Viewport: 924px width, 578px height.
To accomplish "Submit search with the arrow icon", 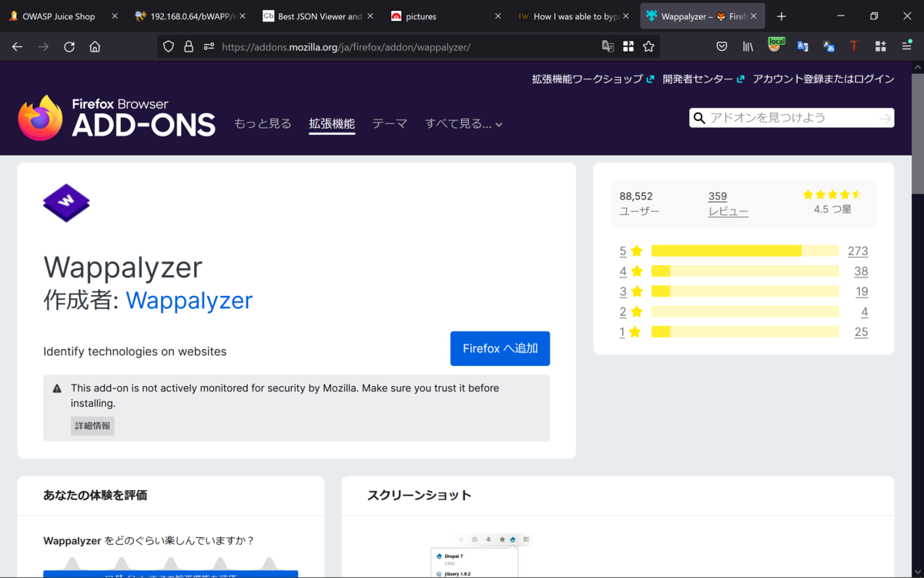I will (885, 118).
